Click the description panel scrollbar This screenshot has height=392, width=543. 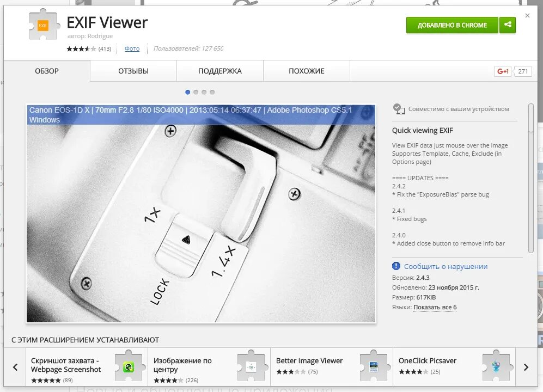tap(531, 179)
